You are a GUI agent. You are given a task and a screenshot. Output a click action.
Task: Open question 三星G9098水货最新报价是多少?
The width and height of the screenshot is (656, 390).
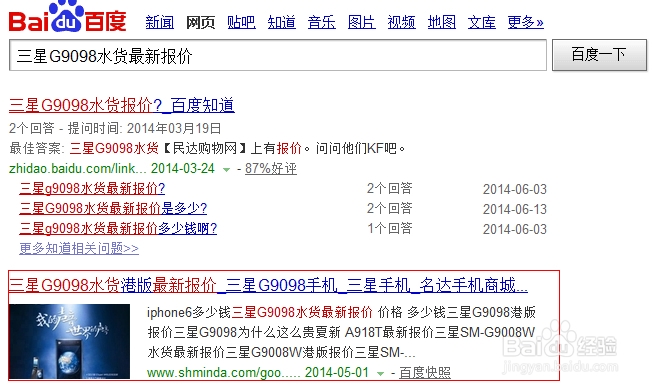pyautogui.click(x=113, y=208)
